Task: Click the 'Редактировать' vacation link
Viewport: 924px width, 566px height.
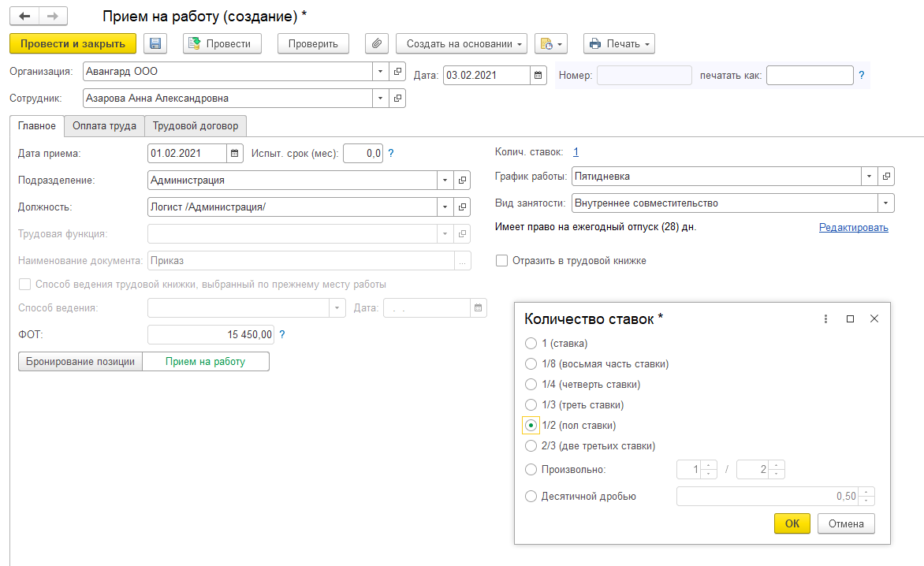Action: [853, 228]
